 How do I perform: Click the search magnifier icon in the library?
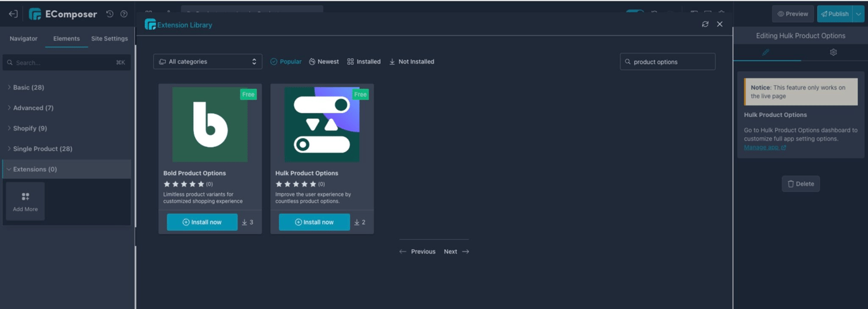[x=628, y=62]
